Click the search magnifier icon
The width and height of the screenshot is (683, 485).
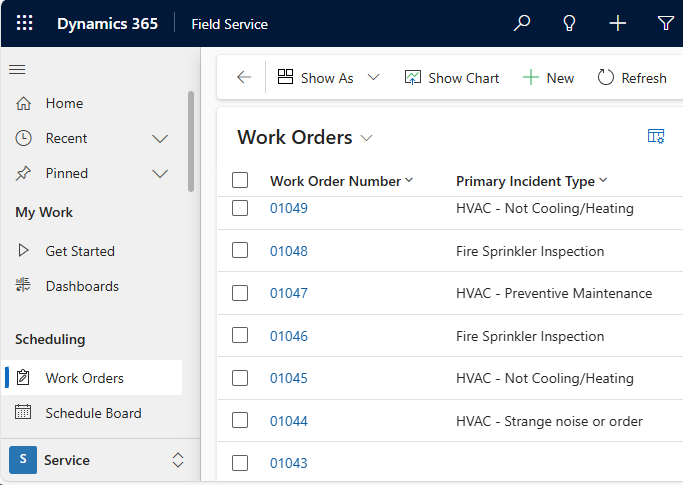[522, 23]
